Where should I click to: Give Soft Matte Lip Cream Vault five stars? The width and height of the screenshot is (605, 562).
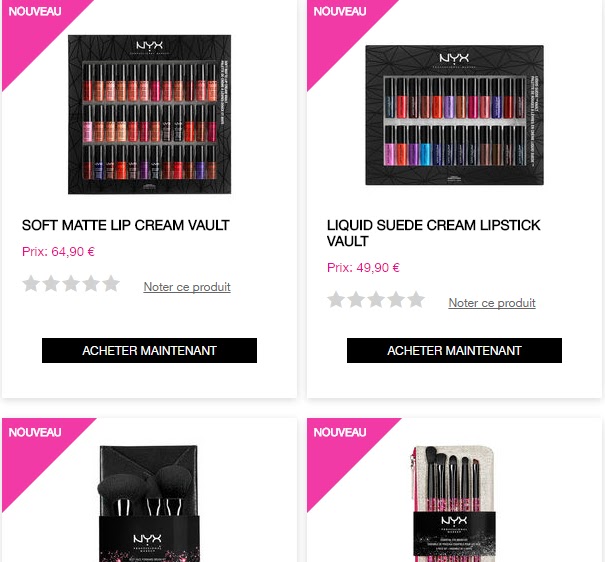pos(111,284)
